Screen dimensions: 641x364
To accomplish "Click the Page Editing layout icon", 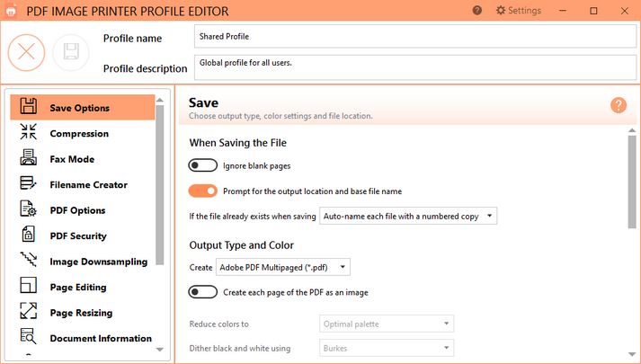I will pos(28,285).
